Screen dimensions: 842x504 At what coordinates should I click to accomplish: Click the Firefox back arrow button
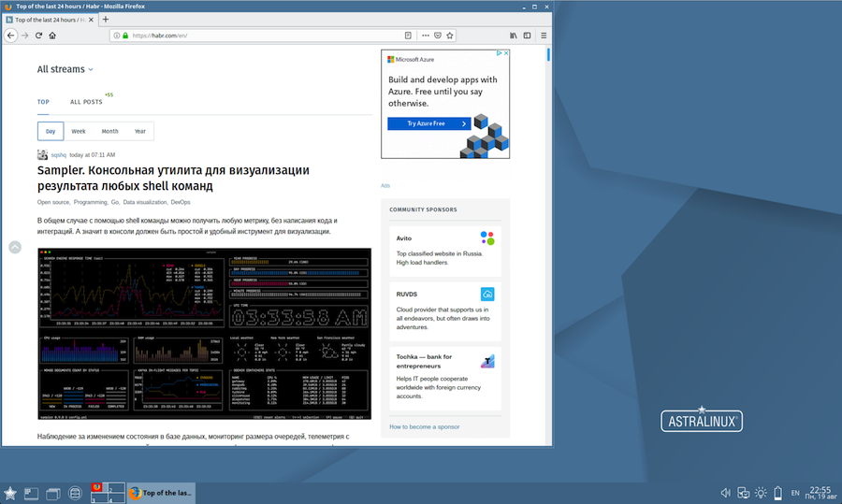tap(10, 36)
